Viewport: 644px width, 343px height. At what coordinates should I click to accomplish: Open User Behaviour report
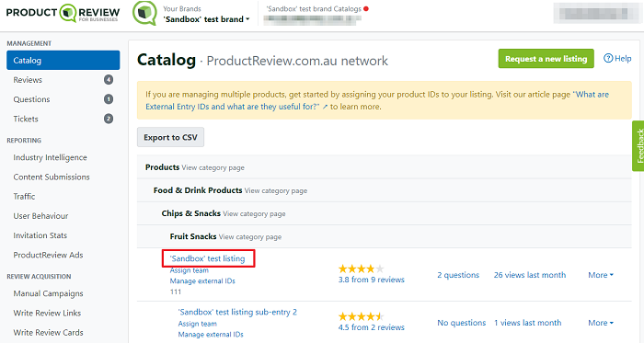point(40,216)
